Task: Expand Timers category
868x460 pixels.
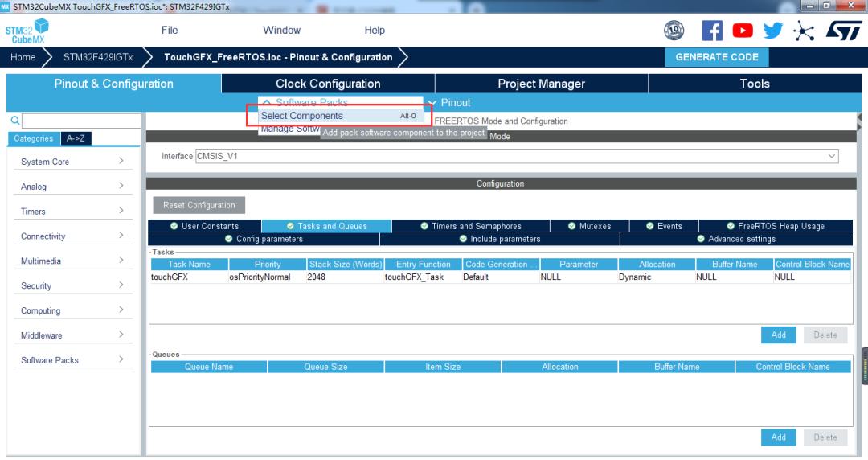Action: pyautogui.click(x=72, y=212)
